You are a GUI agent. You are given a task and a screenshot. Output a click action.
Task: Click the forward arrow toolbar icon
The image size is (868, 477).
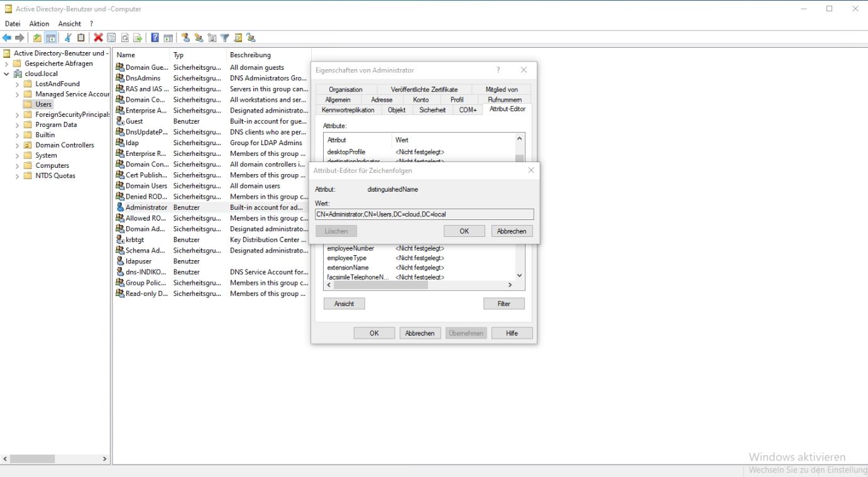[x=19, y=38]
